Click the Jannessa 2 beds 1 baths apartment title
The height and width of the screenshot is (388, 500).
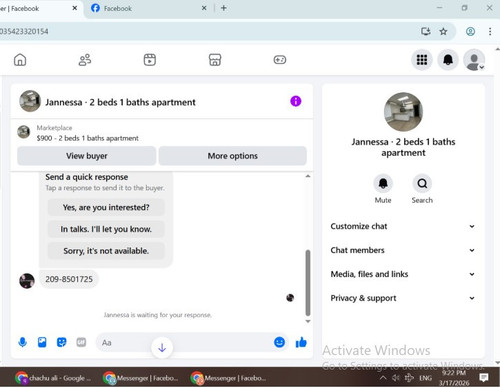tap(120, 102)
